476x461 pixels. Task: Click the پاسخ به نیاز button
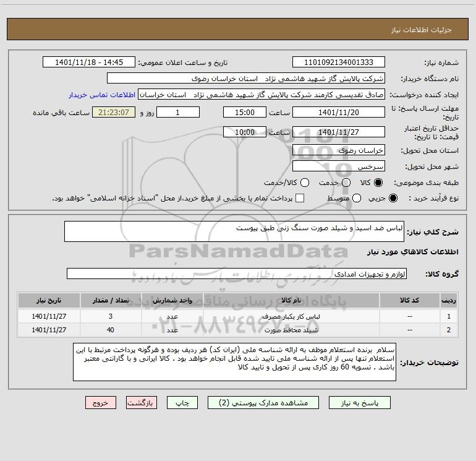360,403
